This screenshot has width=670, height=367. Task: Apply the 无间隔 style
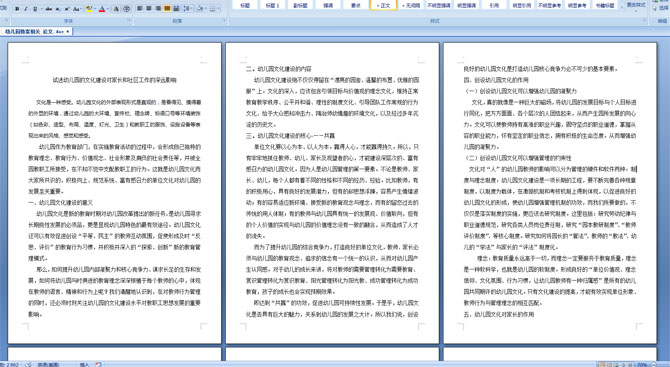[411, 5]
